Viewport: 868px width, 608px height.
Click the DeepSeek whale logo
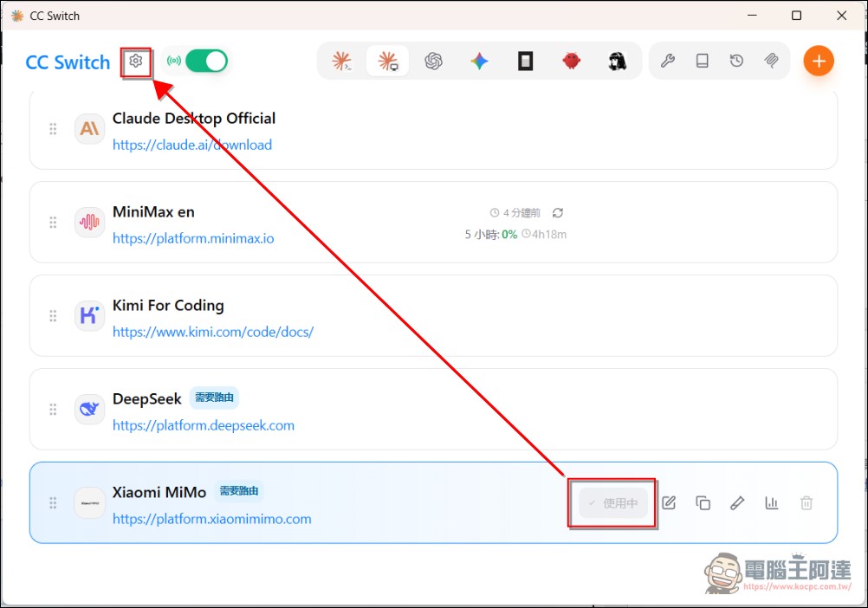(90, 410)
